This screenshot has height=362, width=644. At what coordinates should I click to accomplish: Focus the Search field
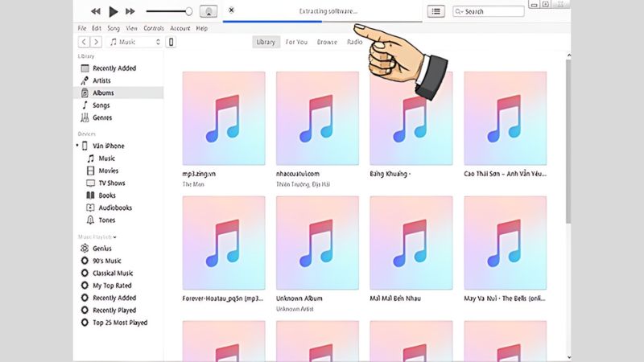pos(489,11)
